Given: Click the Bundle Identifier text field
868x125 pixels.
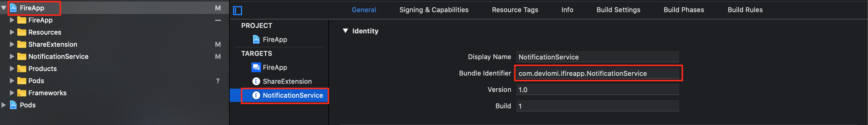Looking at the screenshot, I should click(x=598, y=73).
